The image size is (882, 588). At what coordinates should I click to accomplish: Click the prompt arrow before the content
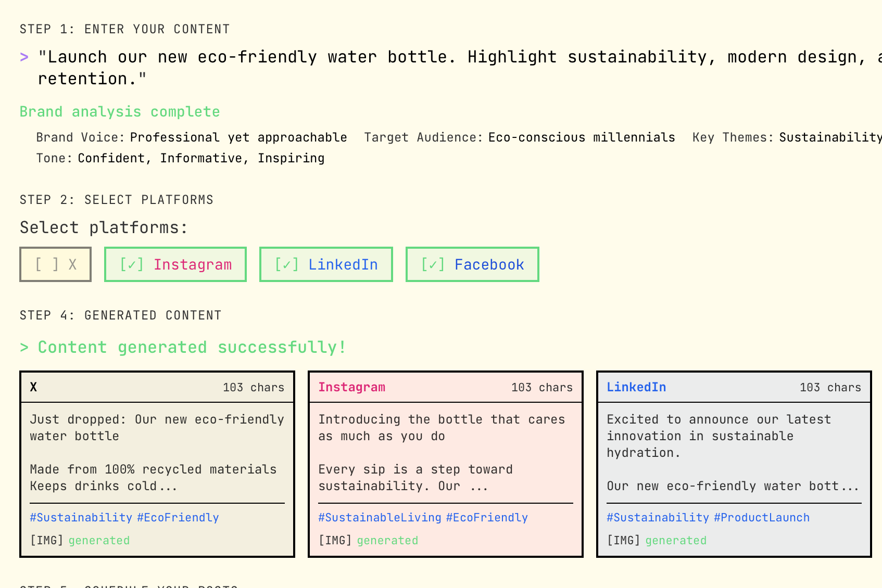click(24, 57)
